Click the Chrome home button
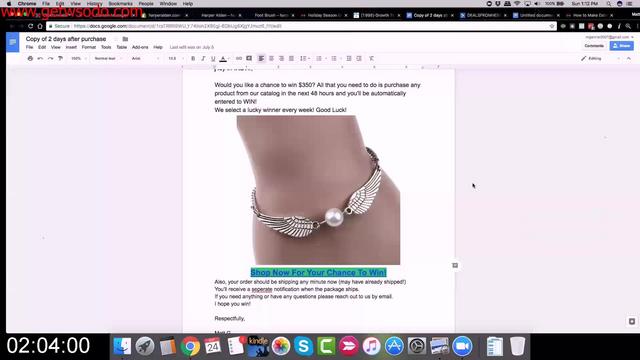Viewport: 640px width, 360px height. pyautogui.click(x=40, y=26)
